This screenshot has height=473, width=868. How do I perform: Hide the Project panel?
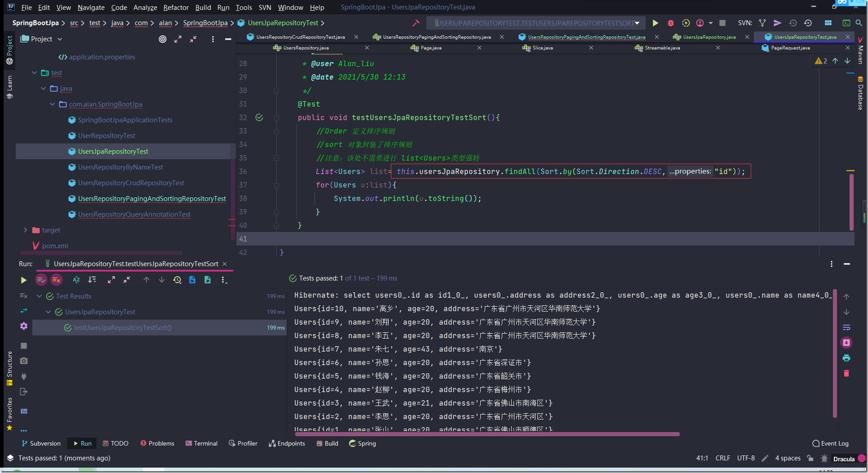228,39
